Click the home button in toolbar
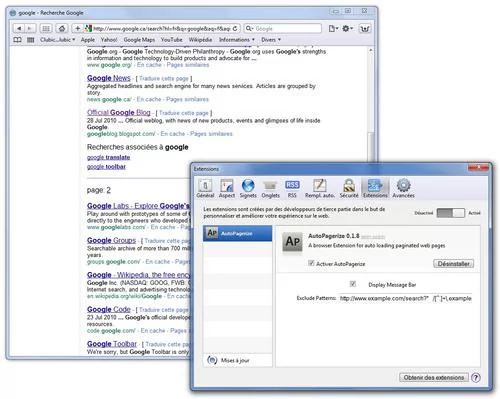The image size is (500, 399). coord(62,29)
